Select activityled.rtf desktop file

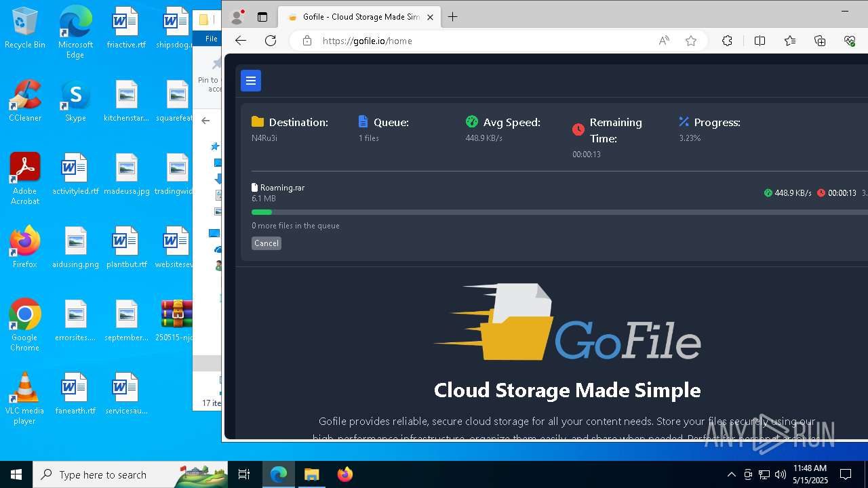pos(75,174)
